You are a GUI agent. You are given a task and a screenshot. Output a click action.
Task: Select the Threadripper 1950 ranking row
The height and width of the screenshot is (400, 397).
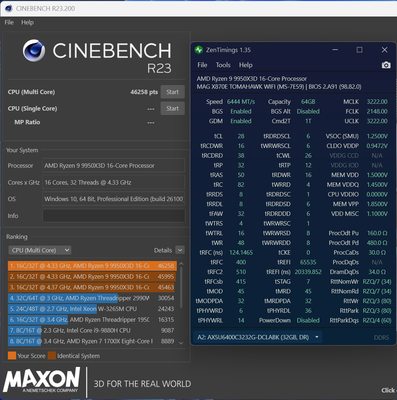click(92, 320)
